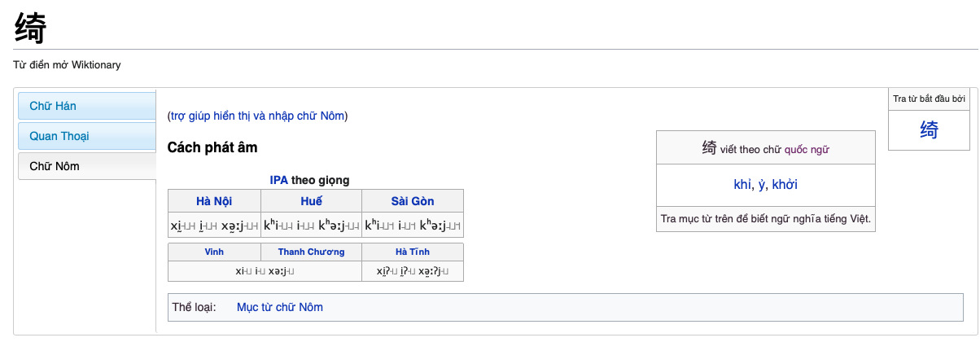Click the large 绮 page title

[x=31, y=28]
